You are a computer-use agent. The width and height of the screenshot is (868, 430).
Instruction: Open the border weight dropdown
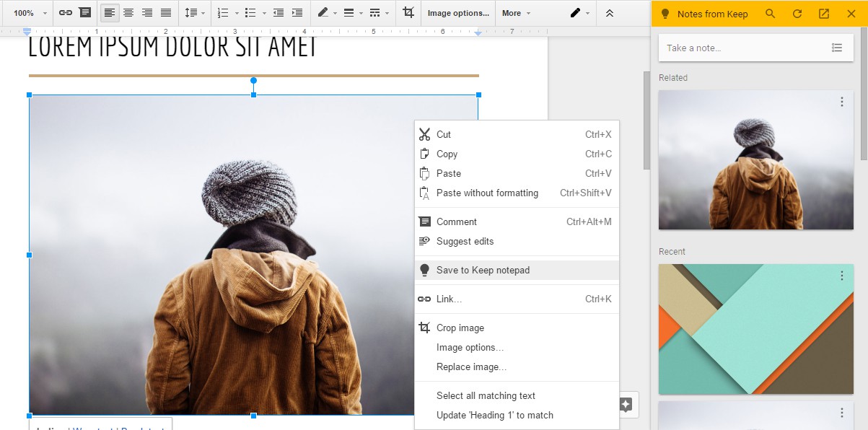coord(352,13)
